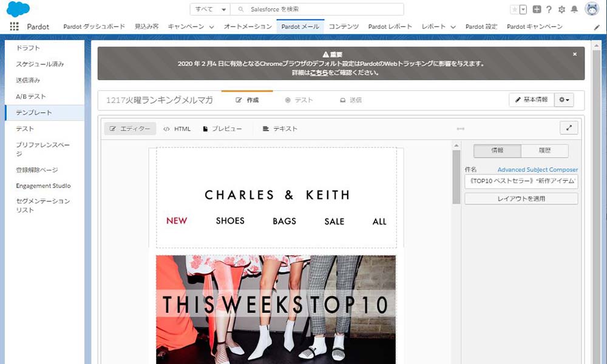Select ドラフト in the sidebar
The width and height of the screenshot is (607, 364).
(44, 48)
